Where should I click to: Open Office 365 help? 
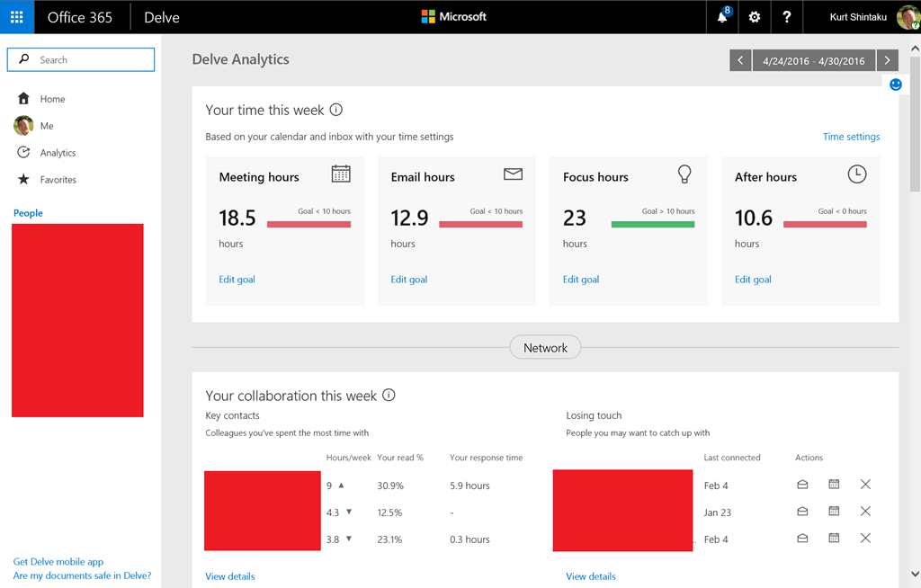pyautogui.click(x=786, y=16)
